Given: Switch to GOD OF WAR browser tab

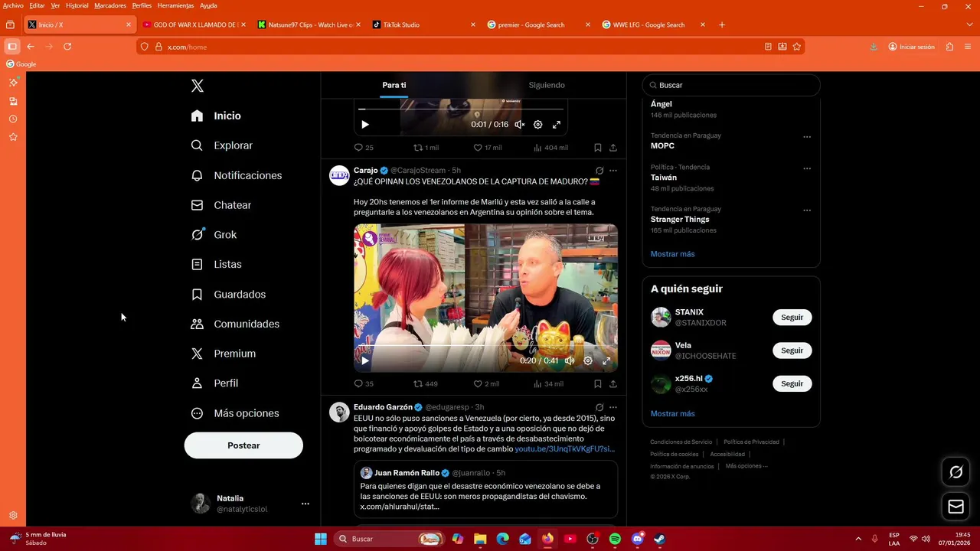Looking at the screenshot, I should [194, 24].
